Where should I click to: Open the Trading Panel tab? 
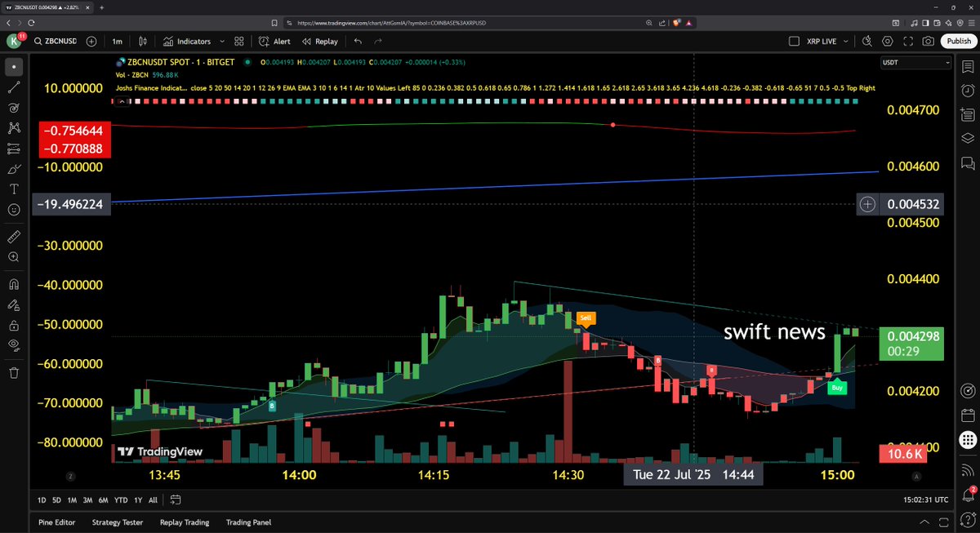pos(248,522)
